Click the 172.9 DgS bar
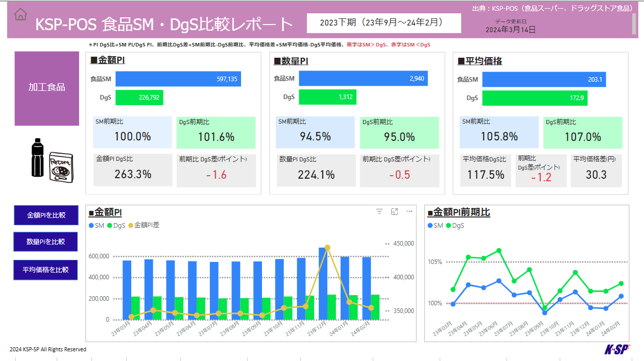This screenshot has height=361, width=644. (535, 98)
